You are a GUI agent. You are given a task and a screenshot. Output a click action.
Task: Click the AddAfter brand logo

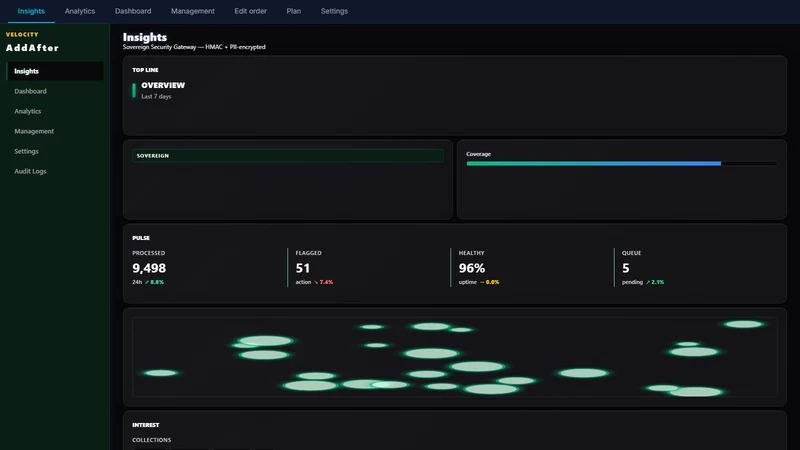point(32,48)
